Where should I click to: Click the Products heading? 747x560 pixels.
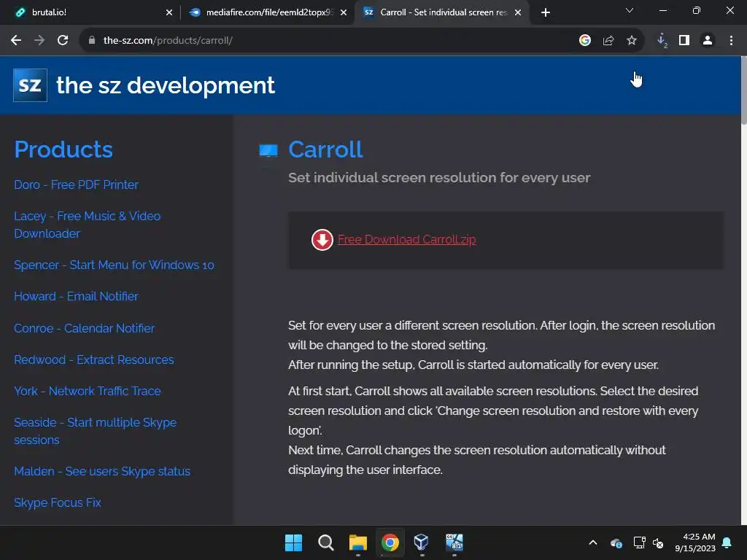(x=63, y=149)
